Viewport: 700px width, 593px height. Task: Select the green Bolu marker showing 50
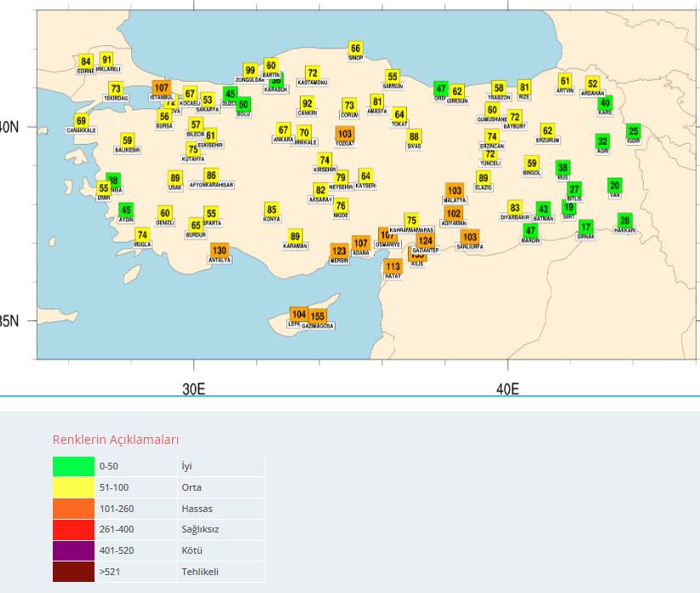pyautogui.click(x=242, y=106)
